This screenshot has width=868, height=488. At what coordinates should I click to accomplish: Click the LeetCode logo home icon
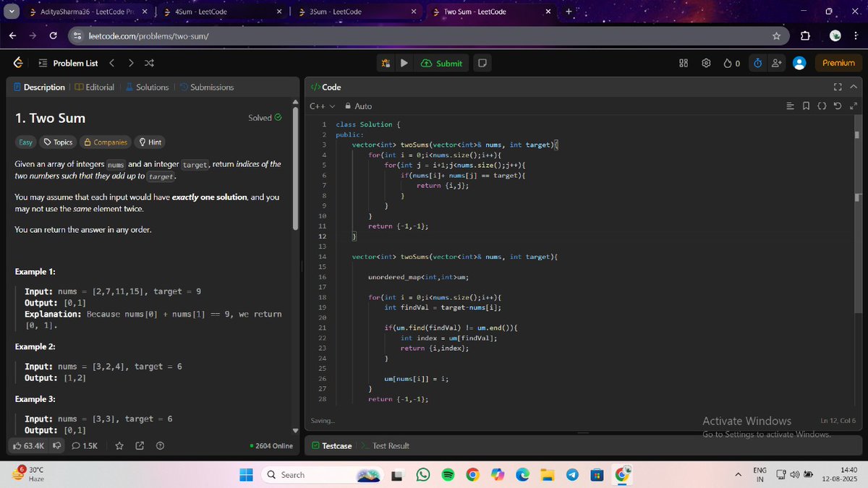click(x=18, y=63)
